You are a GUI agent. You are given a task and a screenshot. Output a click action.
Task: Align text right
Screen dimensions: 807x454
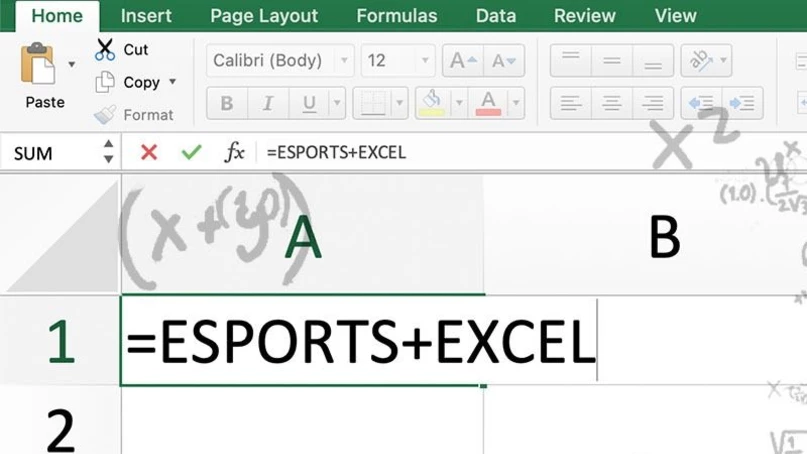pos(653,103)
